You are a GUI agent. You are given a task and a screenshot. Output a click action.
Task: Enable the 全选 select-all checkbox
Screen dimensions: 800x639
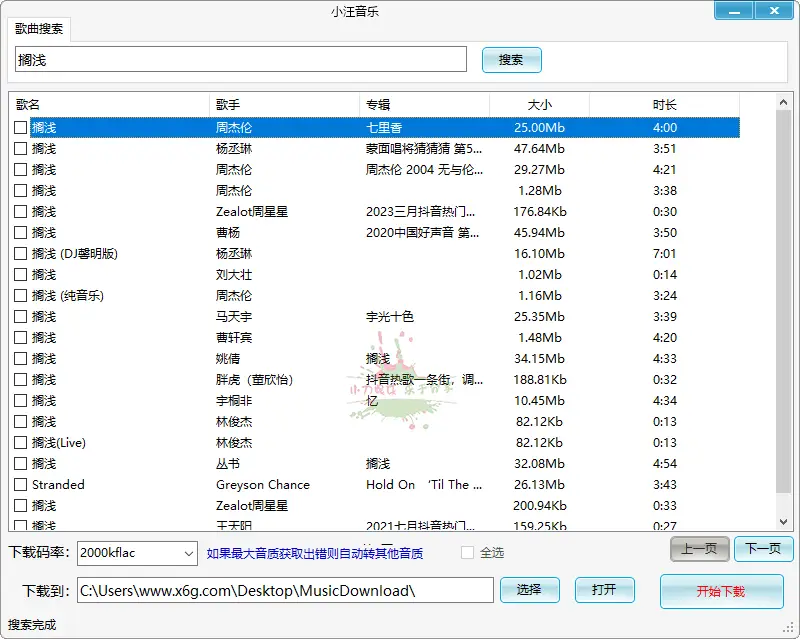tap(466, 553)
